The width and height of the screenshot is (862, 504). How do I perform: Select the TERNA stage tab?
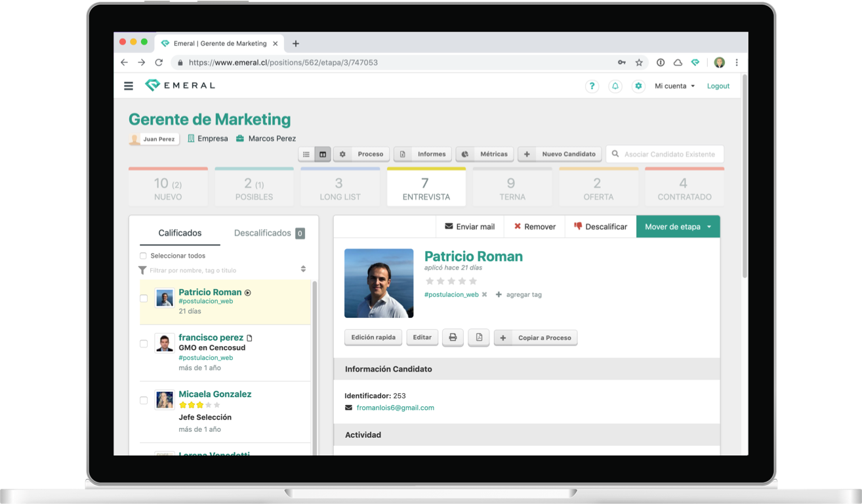click(512, 188)
